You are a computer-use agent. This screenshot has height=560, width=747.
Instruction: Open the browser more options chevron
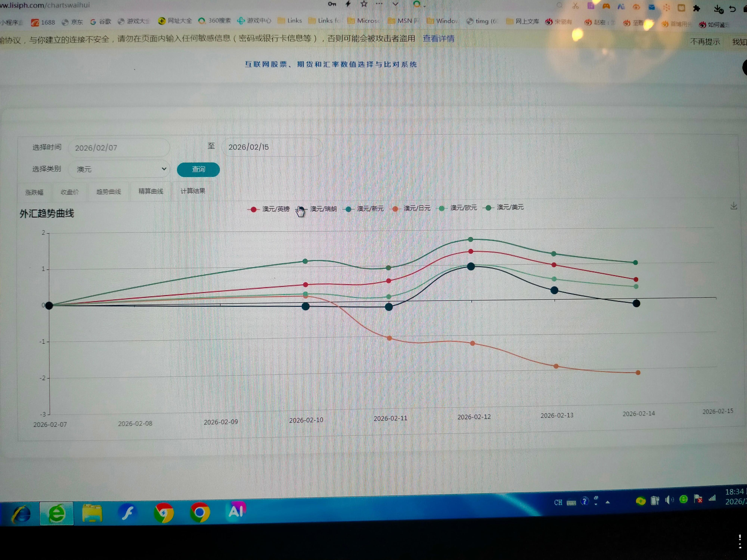(x=395, y=4)
